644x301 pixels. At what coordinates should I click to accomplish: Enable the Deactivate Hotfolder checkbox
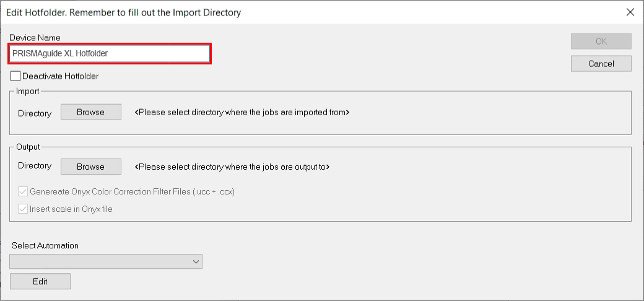[16, 76]
